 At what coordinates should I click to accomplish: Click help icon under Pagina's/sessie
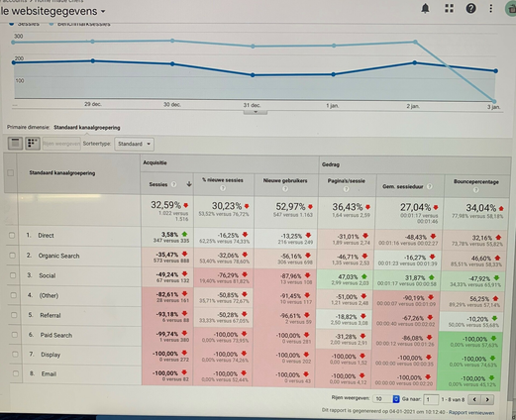[x=346, y=189]
